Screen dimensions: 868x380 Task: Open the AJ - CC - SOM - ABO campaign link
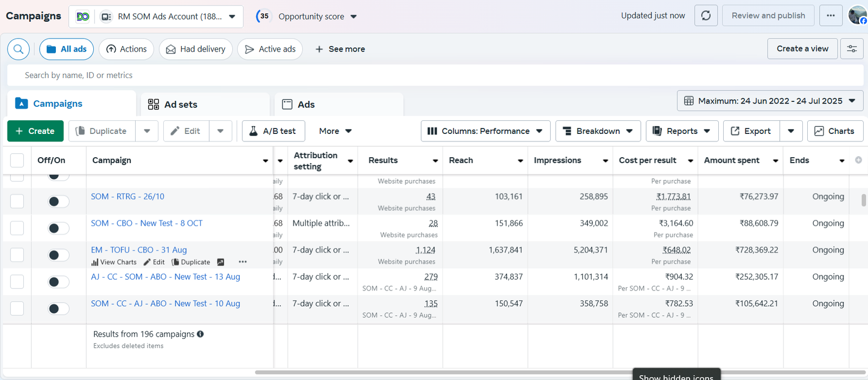click(165, 277)
